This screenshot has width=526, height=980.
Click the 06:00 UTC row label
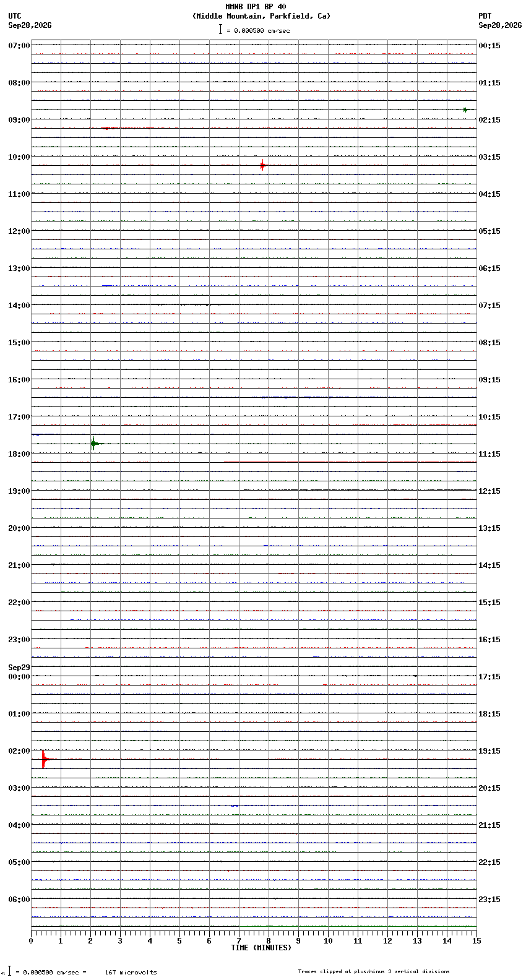point(19,900)
